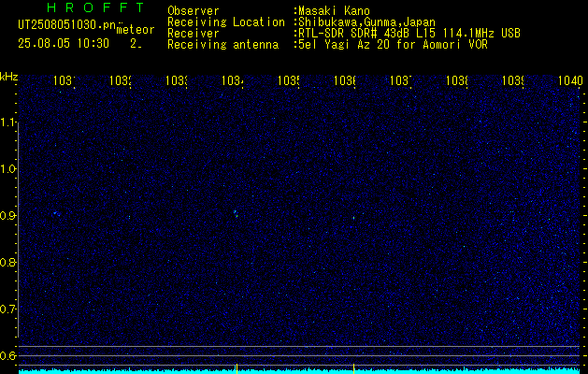Click the 1.0 frequency axis label
The height and width of the screenshot is (374, 588).
coord(8,169)
